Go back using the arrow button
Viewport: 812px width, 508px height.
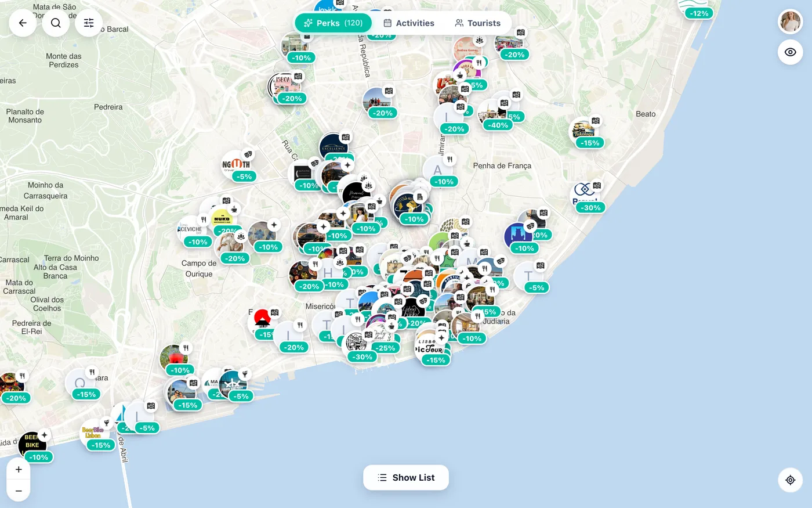(x=23, y=23)
